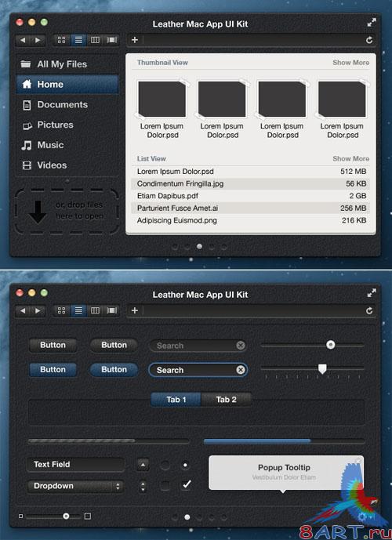This screenshot has height=540, width=392.
Task: Click plus add icon in top window
Action: 135,40
